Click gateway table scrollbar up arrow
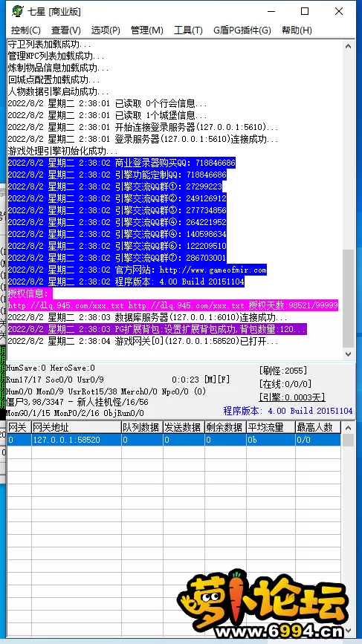This screenshot has width=362, height=644. point(349,429)
